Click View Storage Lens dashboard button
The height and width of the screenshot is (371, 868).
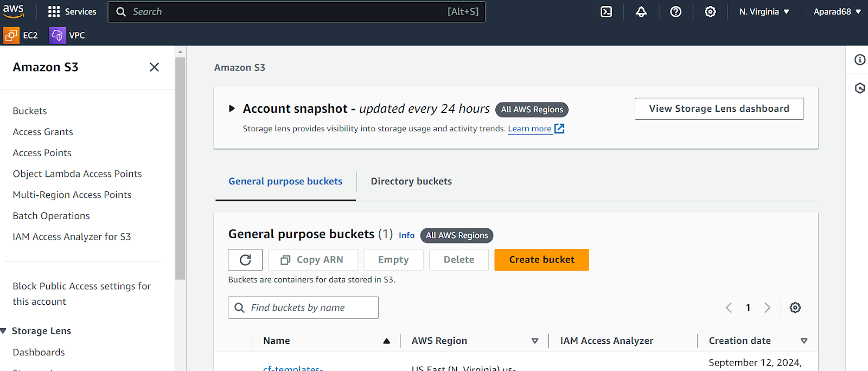click(719, 108)
